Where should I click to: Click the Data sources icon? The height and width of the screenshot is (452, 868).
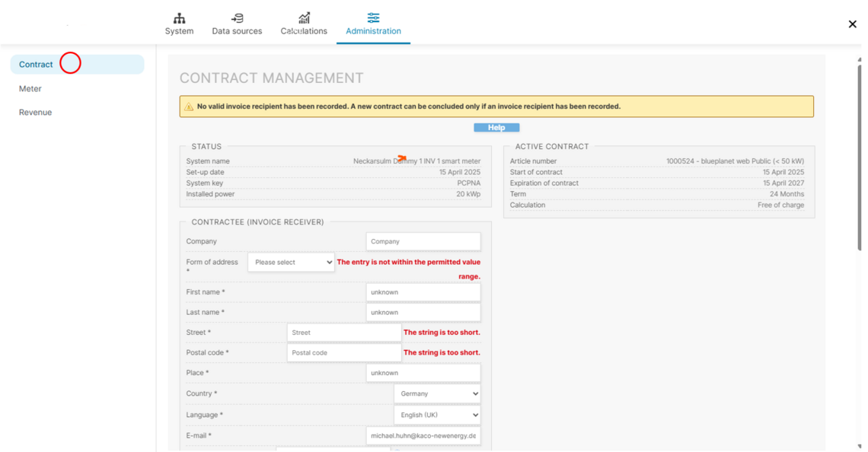pos(237,18)
